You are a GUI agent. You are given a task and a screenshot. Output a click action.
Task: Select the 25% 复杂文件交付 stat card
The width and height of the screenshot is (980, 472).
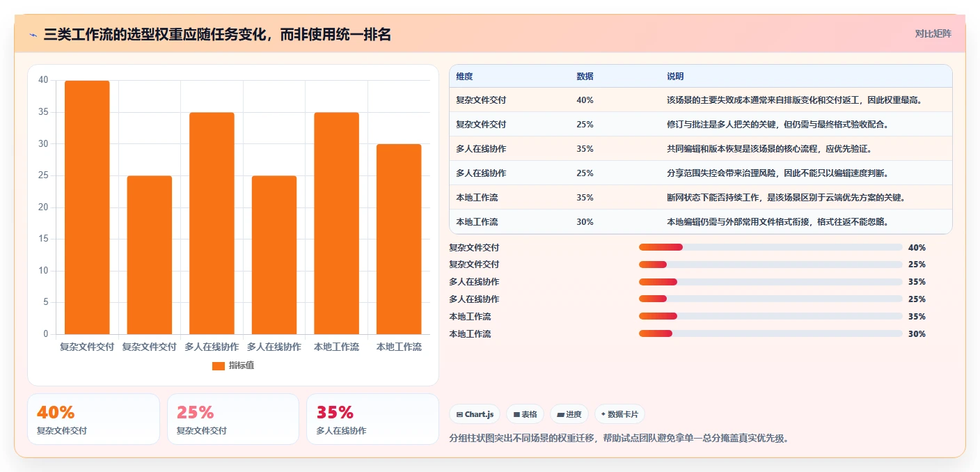coord(233,419)
